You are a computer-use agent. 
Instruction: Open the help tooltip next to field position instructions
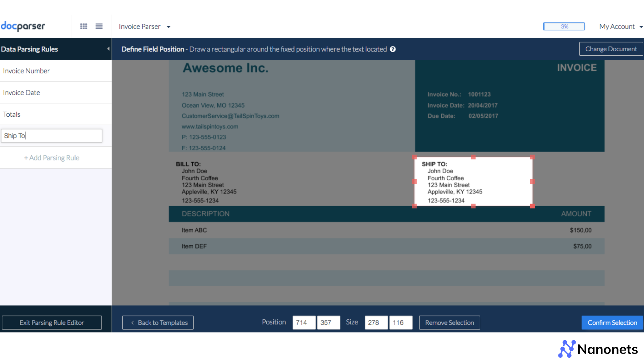[x=393, y=49]
